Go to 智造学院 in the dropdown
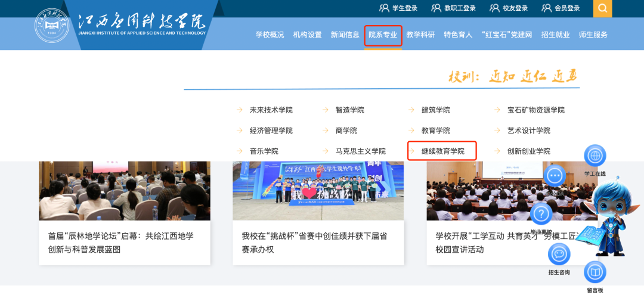Screen dimensions: 644x298 [350, 110]
